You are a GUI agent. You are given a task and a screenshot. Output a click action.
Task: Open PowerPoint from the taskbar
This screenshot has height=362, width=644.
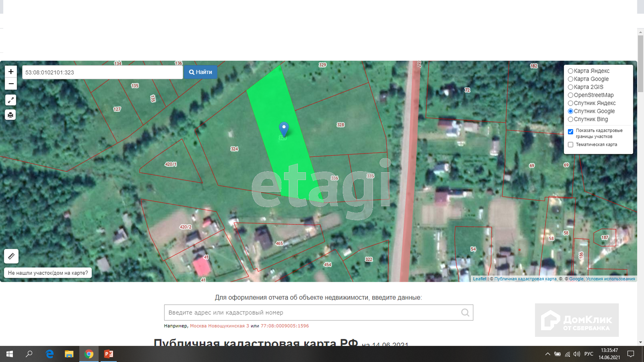(108, 354)
